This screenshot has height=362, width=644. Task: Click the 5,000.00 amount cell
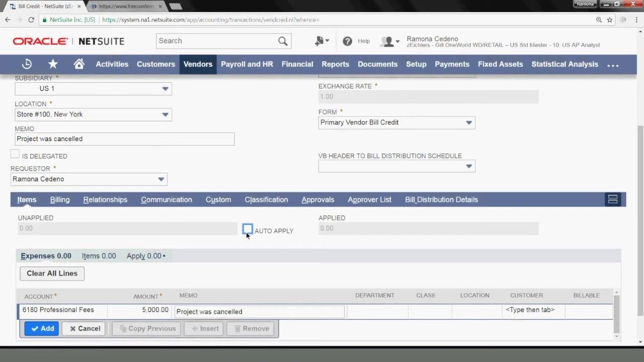139,311
